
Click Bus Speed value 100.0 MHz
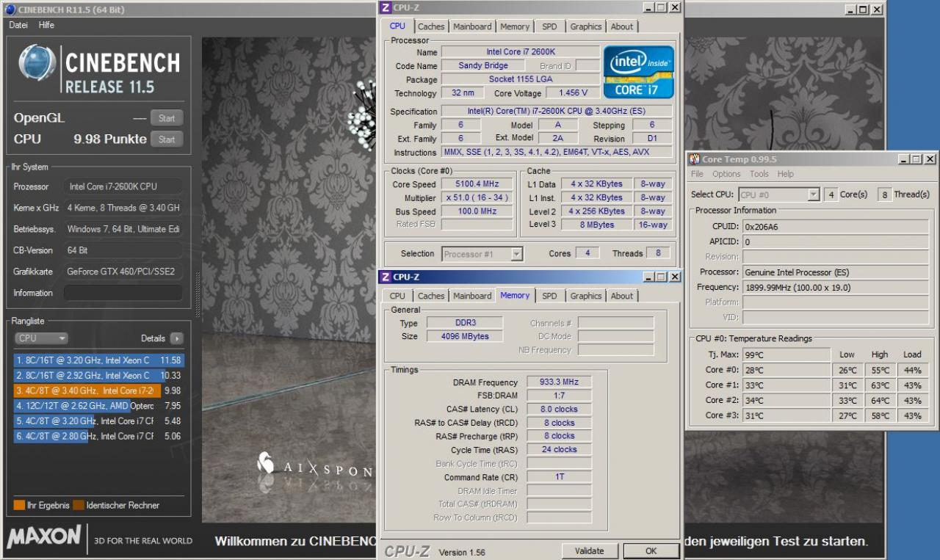[476, 211]
